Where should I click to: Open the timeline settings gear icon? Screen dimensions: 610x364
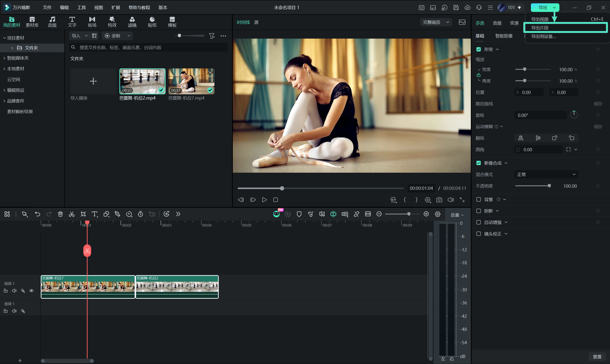[x=437, y=214]
